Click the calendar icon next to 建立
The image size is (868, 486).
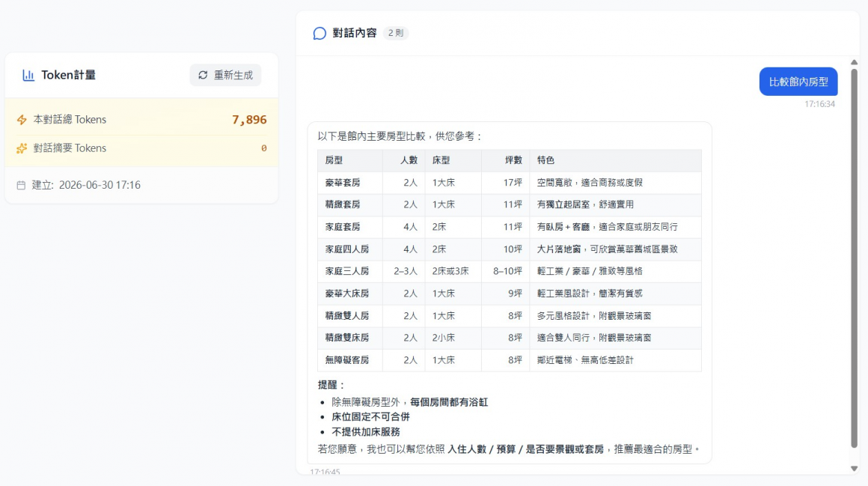[21, 185]
